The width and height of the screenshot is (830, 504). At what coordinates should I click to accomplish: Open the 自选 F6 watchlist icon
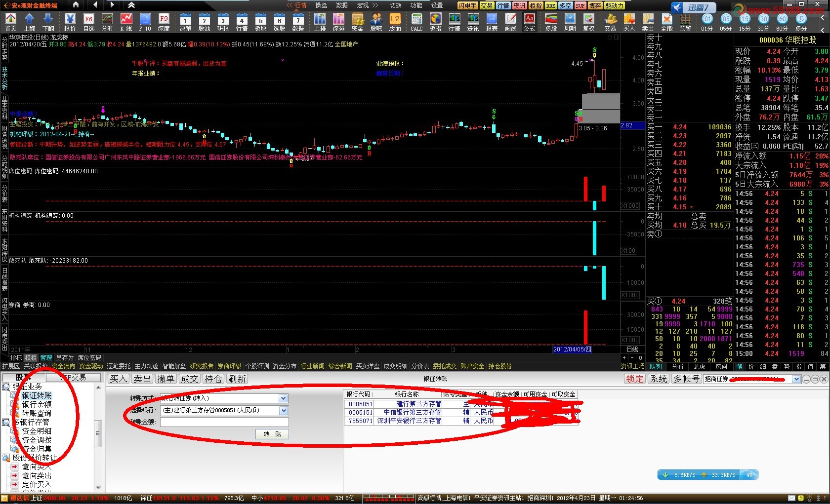[88, 22]
